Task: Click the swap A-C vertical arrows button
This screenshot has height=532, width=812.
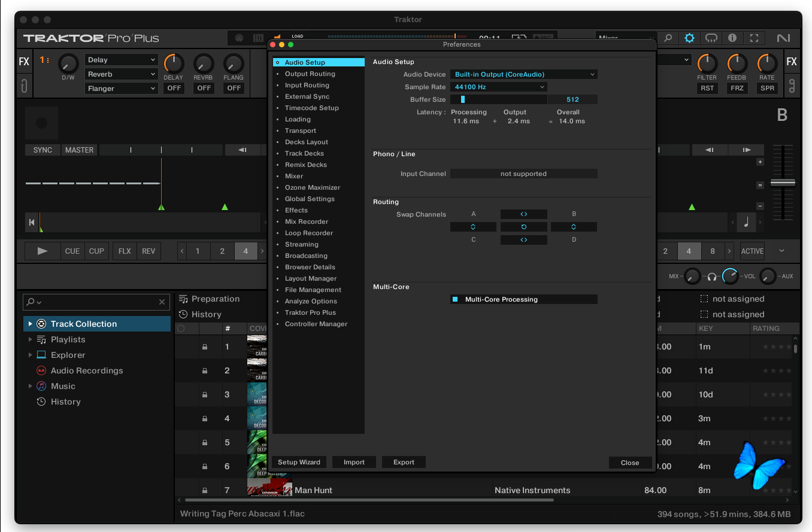Action: pyautogui.click(x=473, y=227)
